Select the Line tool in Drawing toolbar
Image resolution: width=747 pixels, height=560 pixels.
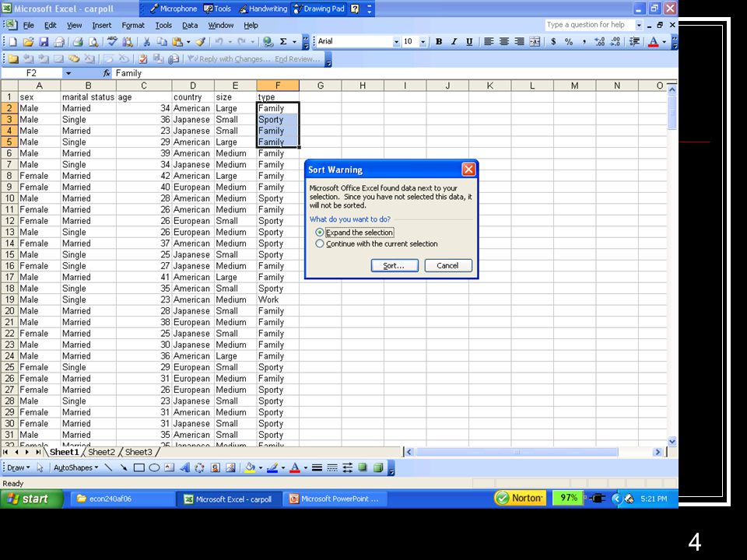click(108, 467)
